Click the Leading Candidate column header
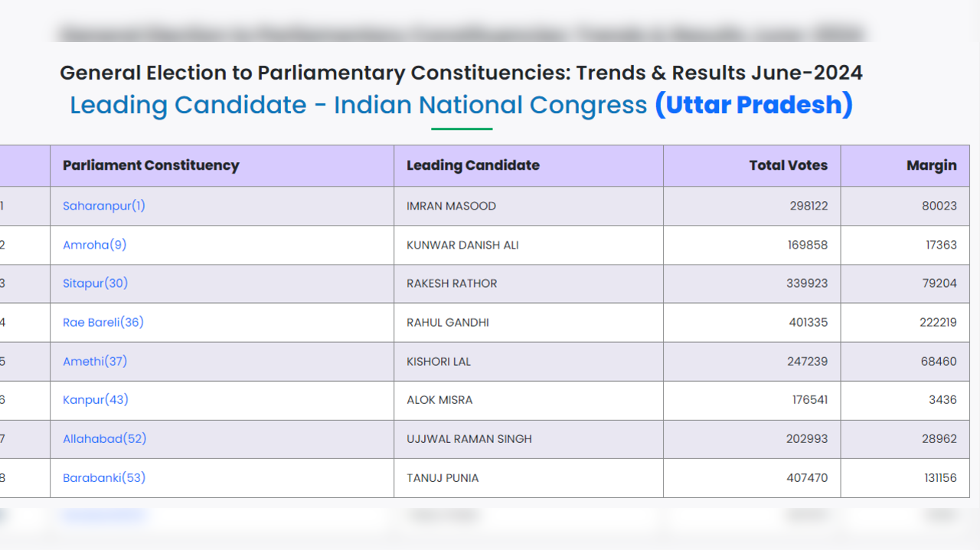980x550 pixels. click(x=473, y=165)
